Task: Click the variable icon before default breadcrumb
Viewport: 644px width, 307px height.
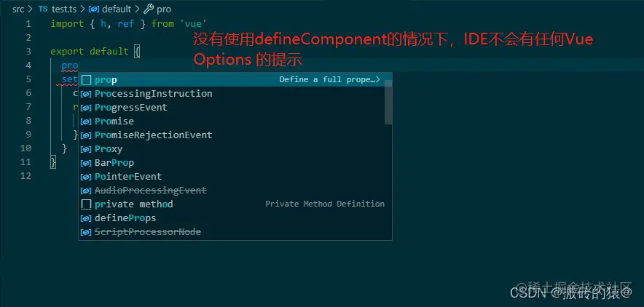Action: (94, 9)
